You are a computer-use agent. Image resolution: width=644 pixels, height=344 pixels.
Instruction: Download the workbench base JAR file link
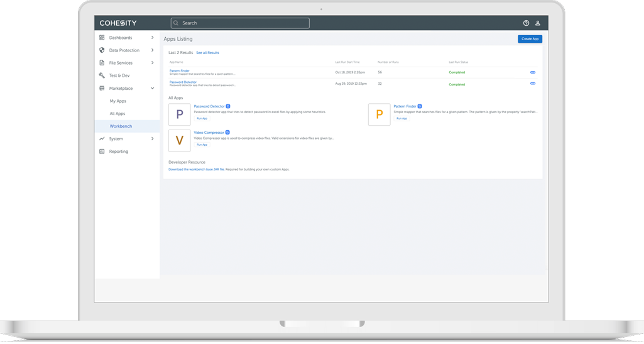point(196,169)
